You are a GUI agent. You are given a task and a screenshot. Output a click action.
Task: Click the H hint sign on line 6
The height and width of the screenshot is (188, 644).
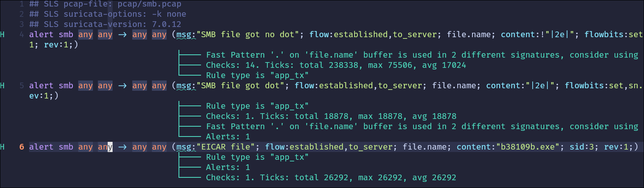[x=2, y=147]
